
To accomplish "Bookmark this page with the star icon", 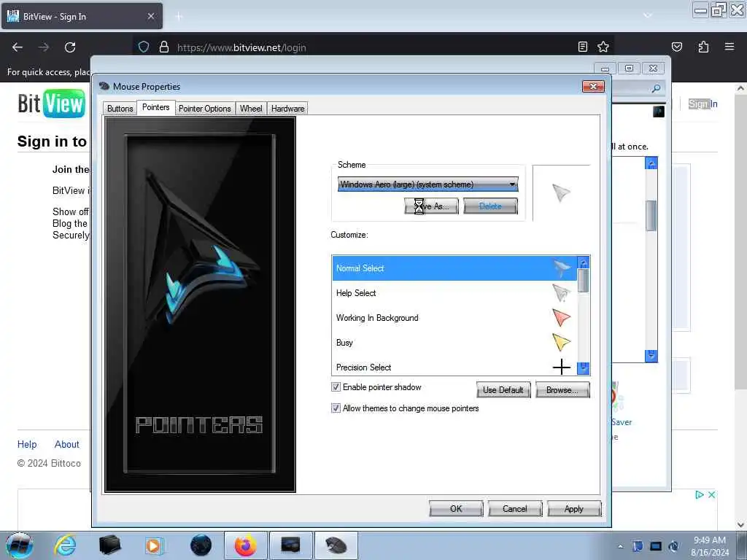I will pos(603,47).
